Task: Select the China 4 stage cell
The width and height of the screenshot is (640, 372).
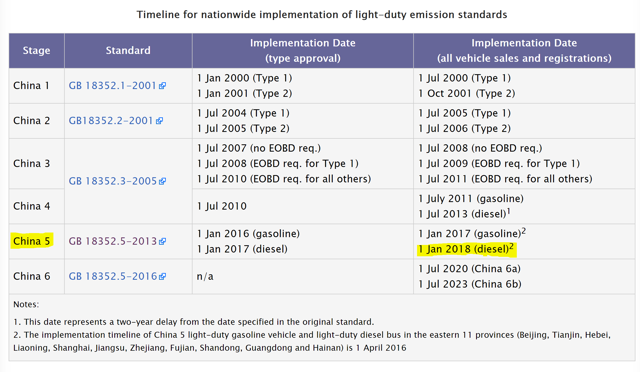Action: [x=36, y=206]
